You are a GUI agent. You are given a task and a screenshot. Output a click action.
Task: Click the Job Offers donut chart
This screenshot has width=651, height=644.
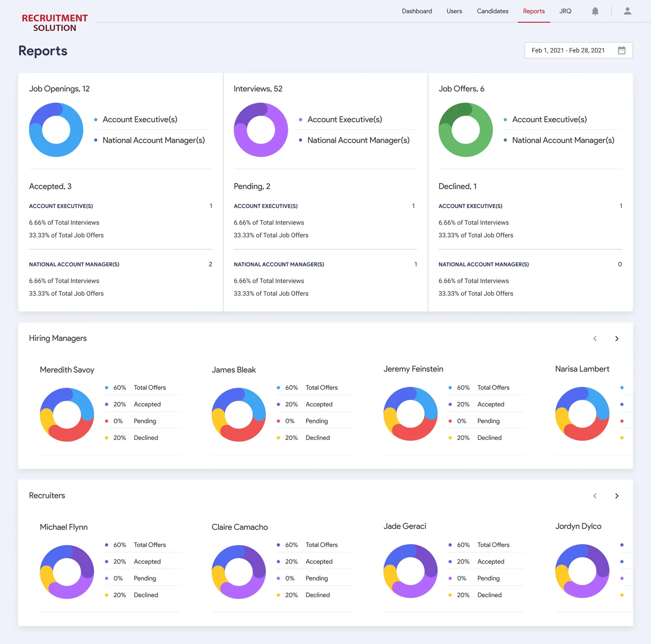click(466, 130)
